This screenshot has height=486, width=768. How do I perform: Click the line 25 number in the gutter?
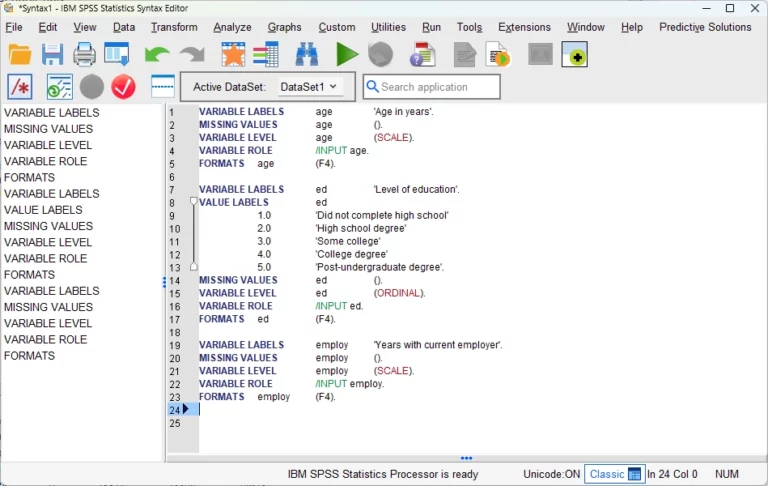pyautogui.click(x=174, y=423)
